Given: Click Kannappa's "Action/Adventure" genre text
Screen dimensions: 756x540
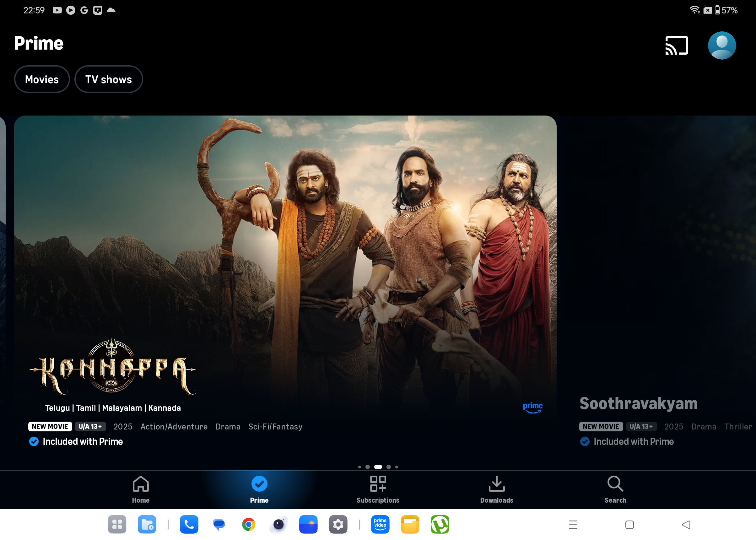Looking at the screenshot, I should point(174,427).
